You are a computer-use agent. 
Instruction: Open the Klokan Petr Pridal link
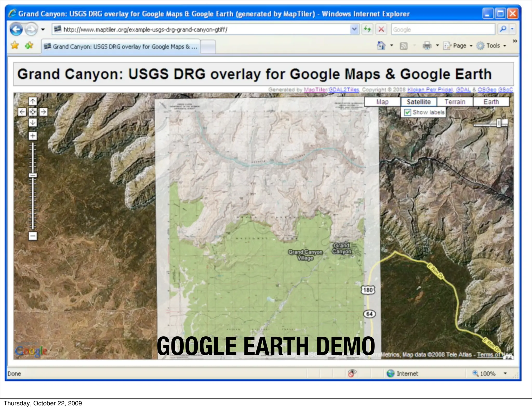click(430, 90)
